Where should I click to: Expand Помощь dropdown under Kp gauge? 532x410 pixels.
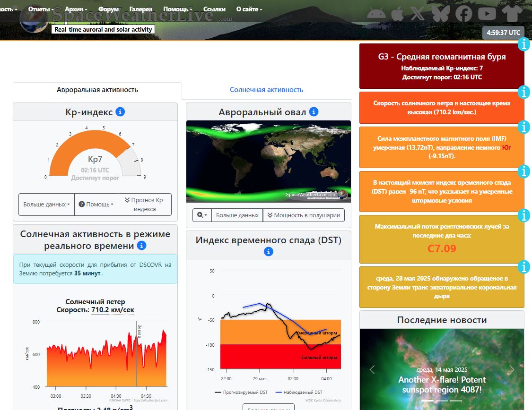(x=96, y=205)
